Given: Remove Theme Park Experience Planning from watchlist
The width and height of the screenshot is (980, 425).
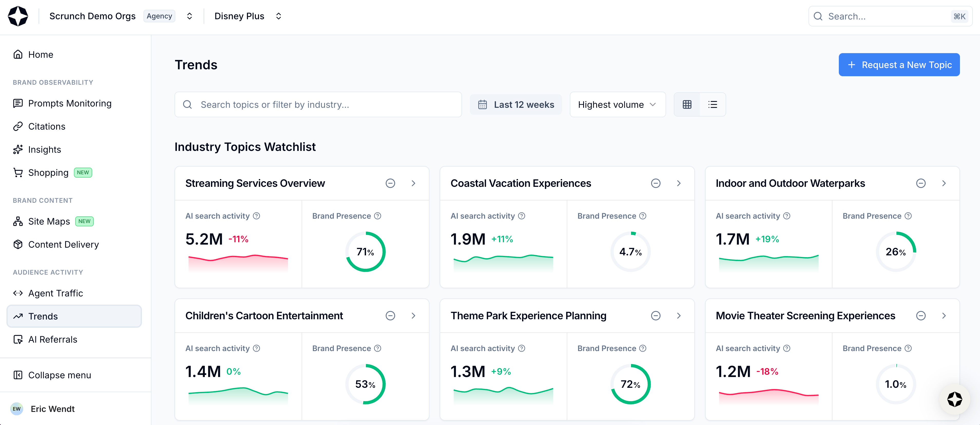Looking at the screenshot, I should coord(655,316).
